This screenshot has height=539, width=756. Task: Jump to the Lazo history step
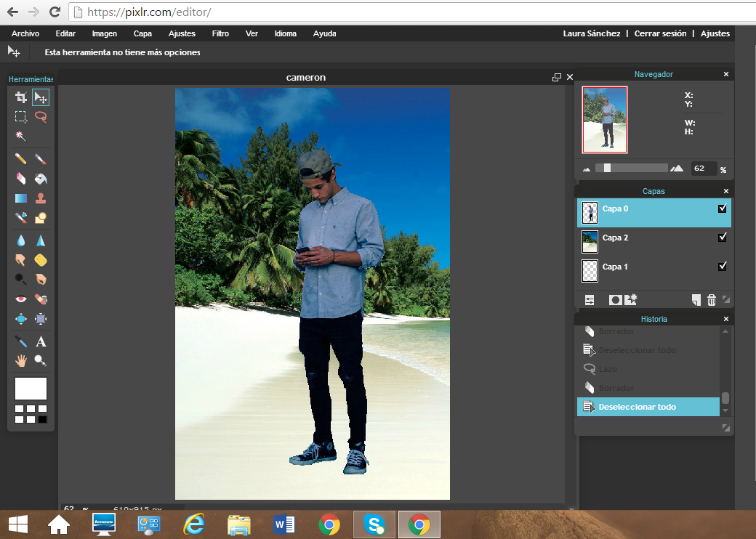click(x=648, y=369)
